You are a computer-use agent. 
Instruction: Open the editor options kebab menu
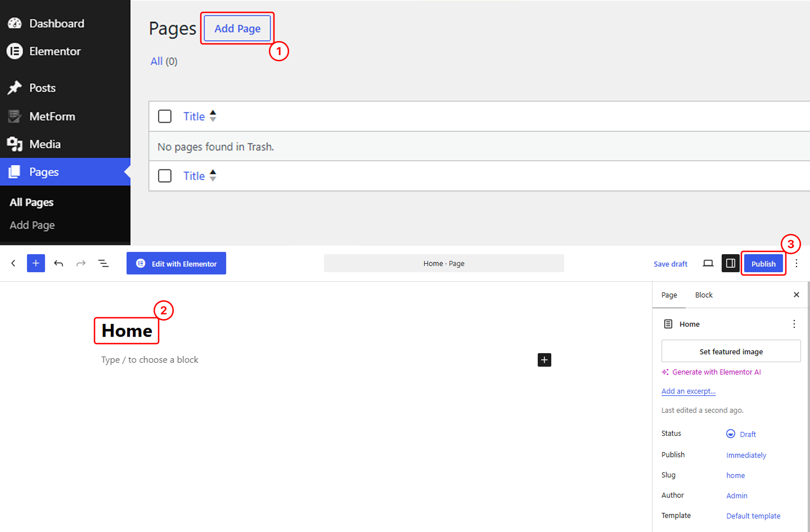pyautogui.click(x=796, y=263)
